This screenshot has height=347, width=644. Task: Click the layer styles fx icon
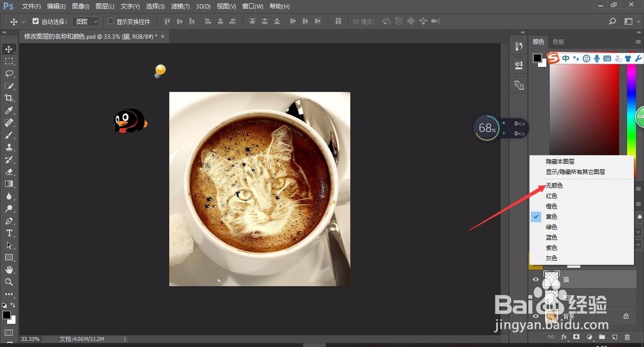[564, 337]
